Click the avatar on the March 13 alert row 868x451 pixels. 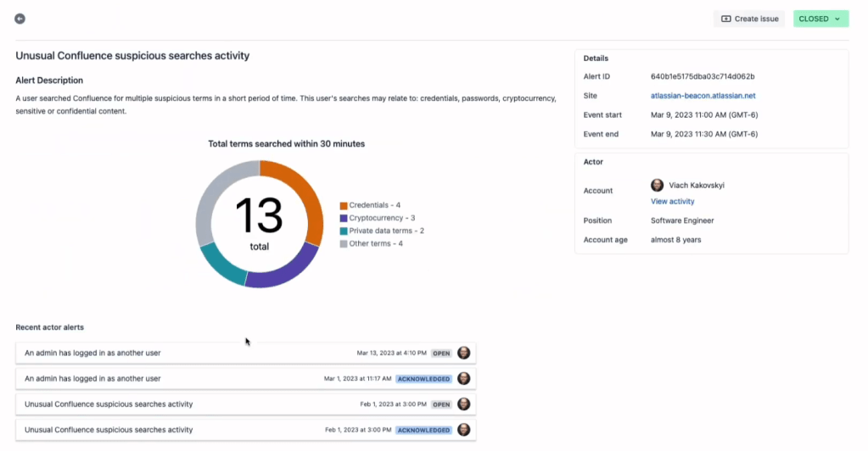[464, 353]
